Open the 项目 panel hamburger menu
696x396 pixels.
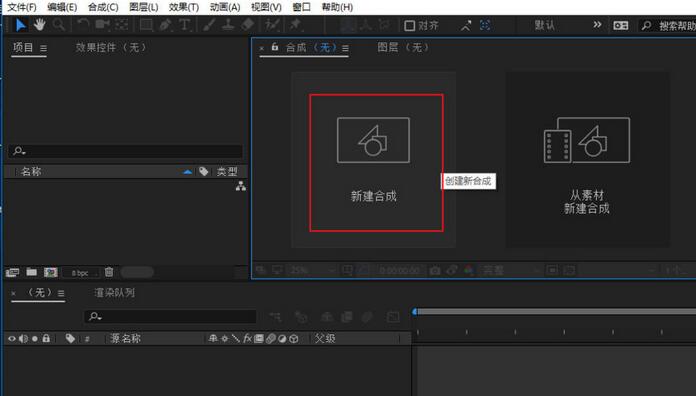point(43,48)
